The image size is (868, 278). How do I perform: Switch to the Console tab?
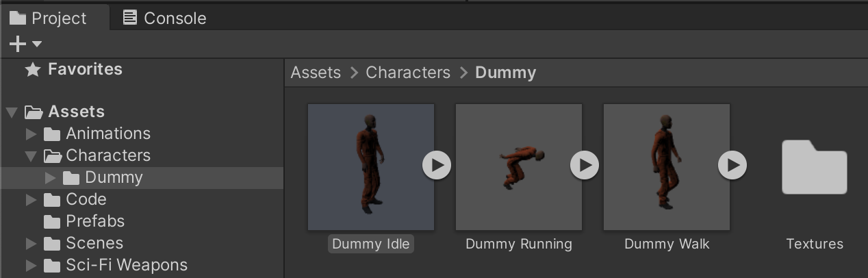pyautogui.click(x=164, y=18)
